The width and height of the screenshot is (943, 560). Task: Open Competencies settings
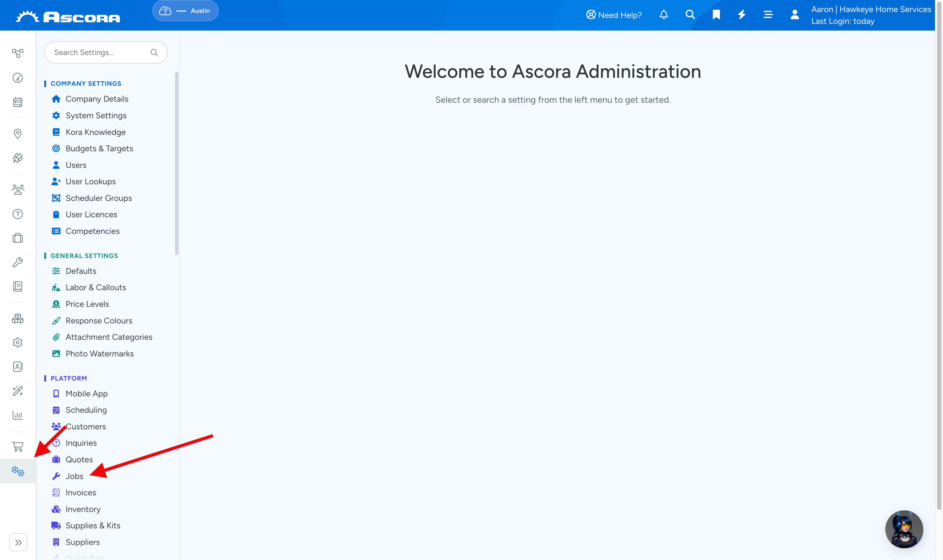coord(93,231)
